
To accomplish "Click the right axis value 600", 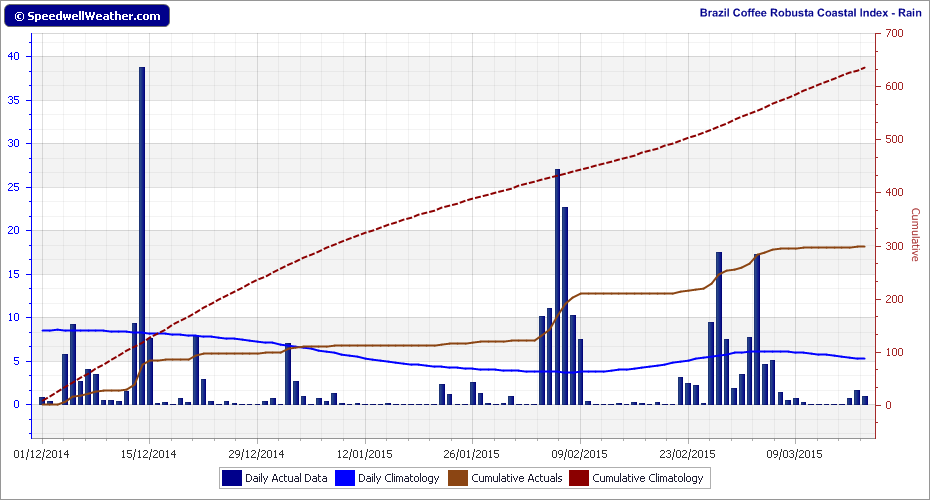I will [x=894, y=87].
